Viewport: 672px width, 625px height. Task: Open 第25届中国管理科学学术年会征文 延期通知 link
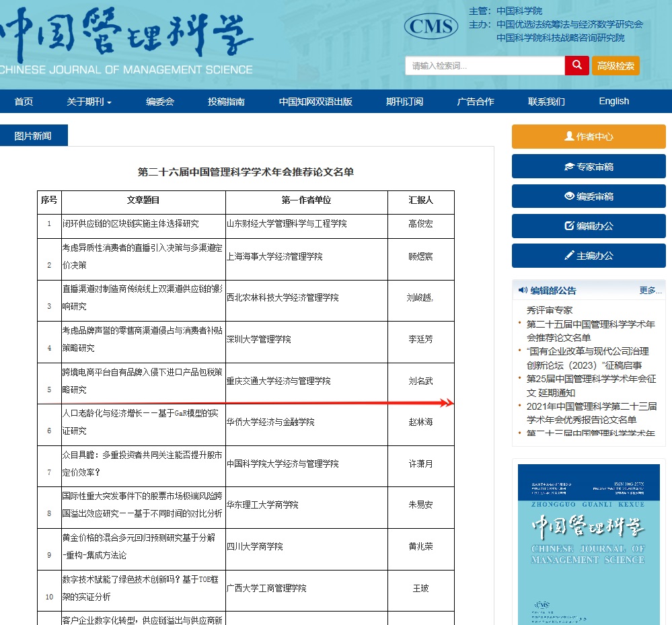591,385
